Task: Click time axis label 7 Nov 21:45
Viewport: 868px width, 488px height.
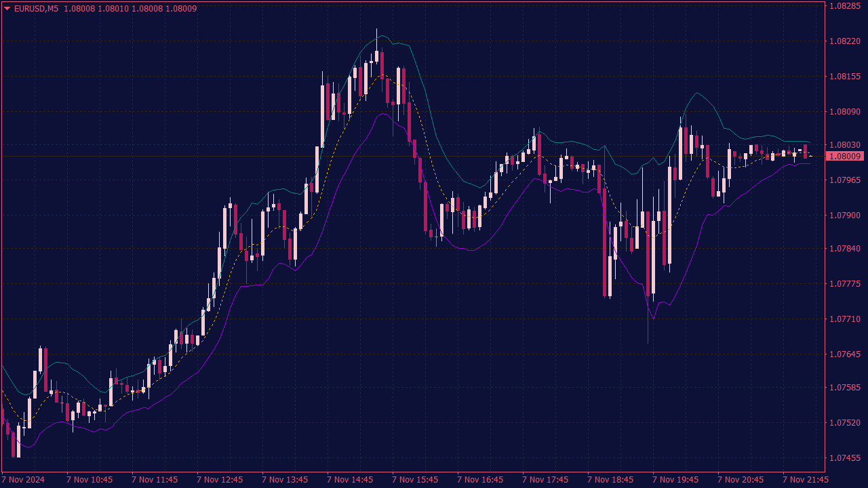Action: point(806,480)
